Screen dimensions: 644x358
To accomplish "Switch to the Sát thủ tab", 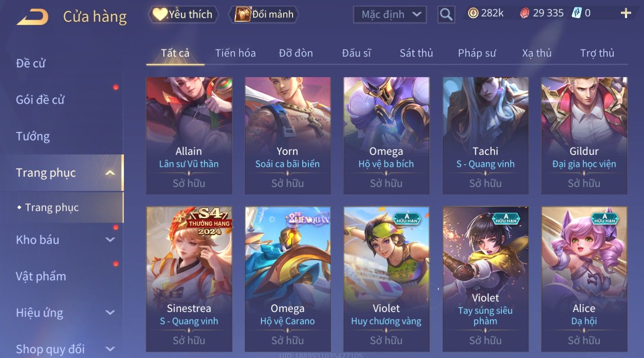I will [x=416, y=53].
